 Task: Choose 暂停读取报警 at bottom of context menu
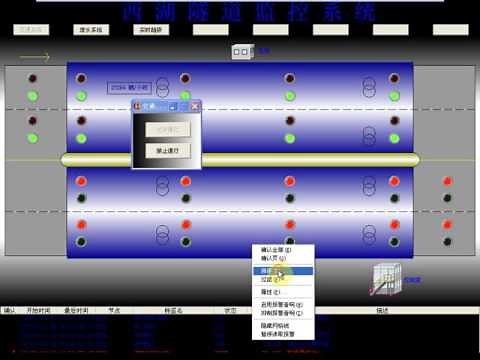tap(283, 334)
